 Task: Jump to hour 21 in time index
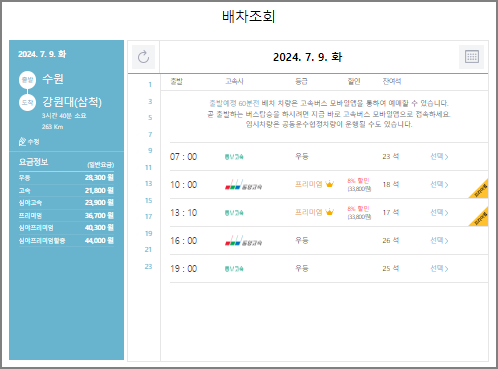click(148, 250)
